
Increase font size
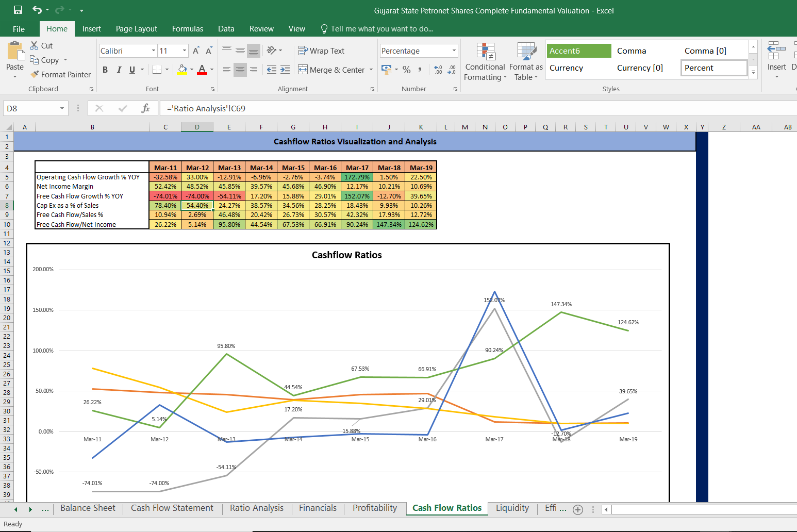tap(196, 51)
